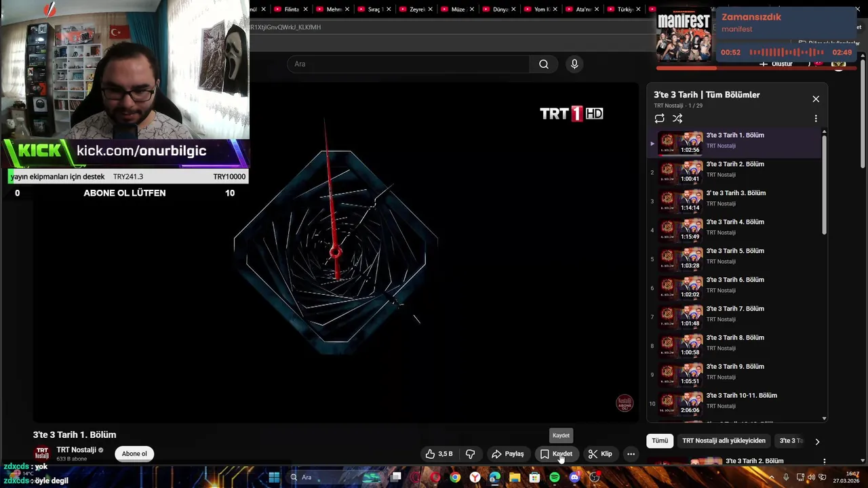
Task: Close the 3'te 3 Tarih playlist panel
Action: coord(816,99)
